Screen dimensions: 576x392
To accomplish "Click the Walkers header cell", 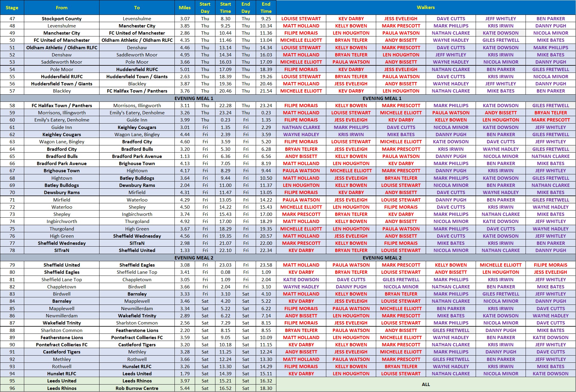I will coord(426,7).
